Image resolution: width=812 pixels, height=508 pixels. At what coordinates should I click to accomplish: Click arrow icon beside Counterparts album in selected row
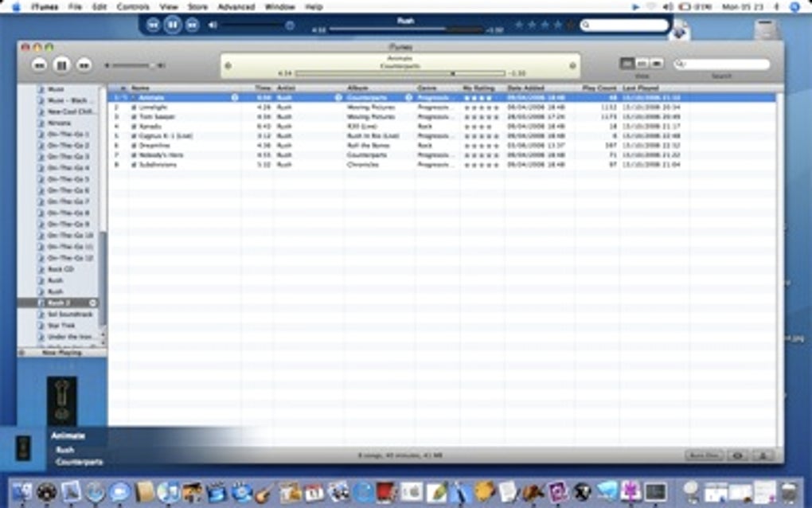pos(408,97)
